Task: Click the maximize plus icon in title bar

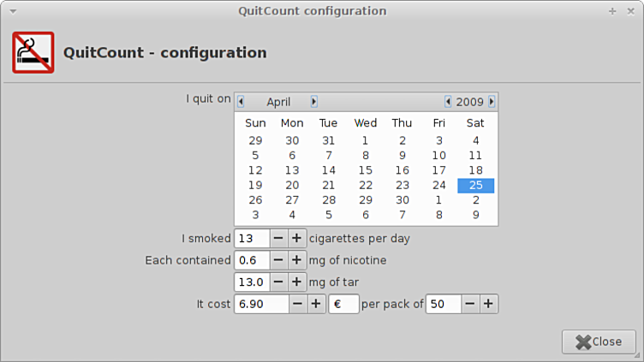Action: (612, 11)
